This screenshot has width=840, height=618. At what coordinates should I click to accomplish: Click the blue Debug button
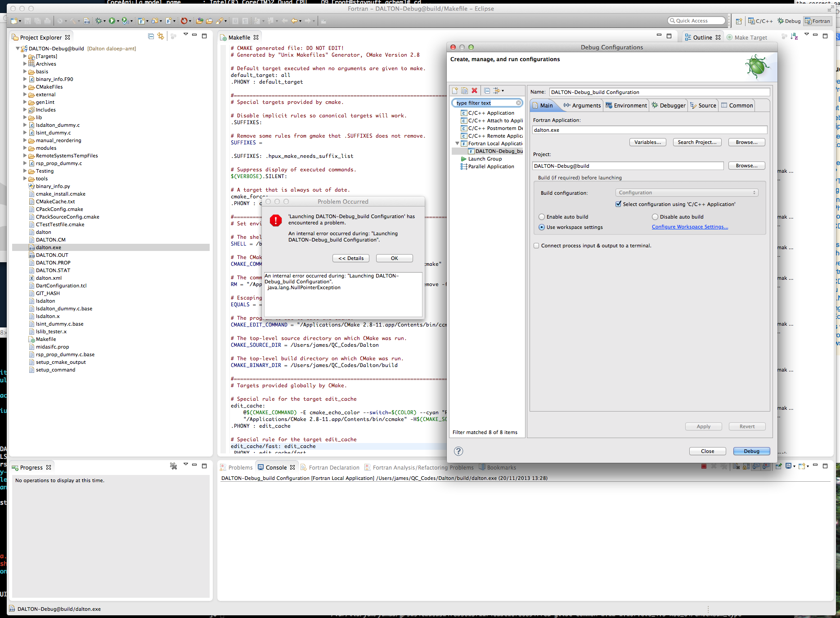751,451
